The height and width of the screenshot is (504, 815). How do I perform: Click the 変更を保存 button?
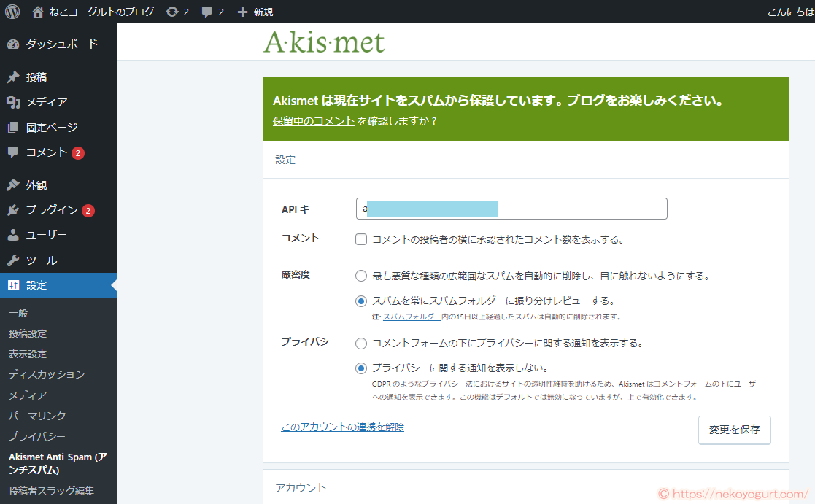[x=734, y=430]
